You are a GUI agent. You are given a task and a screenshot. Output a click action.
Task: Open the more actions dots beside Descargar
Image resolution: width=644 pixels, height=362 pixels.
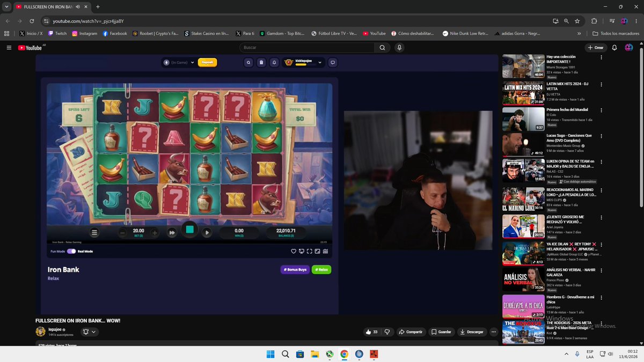tap(494, 332)
